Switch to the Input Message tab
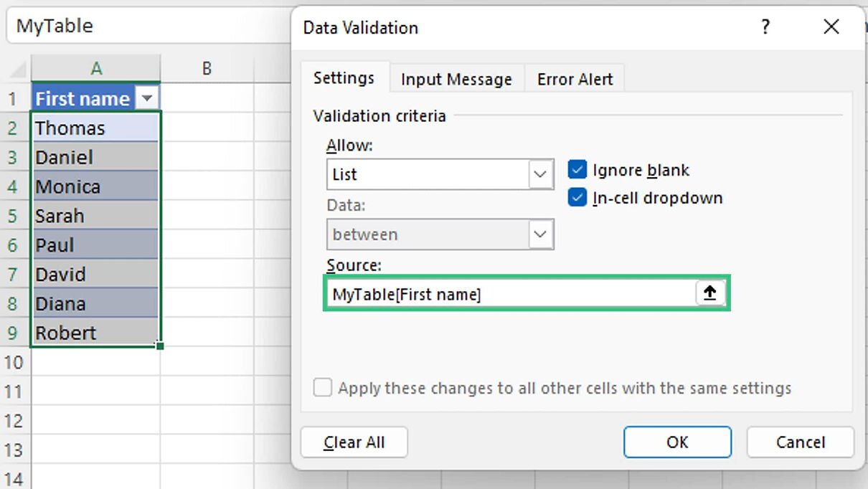Screen dimensions: 868x489 tap(456, 79)
